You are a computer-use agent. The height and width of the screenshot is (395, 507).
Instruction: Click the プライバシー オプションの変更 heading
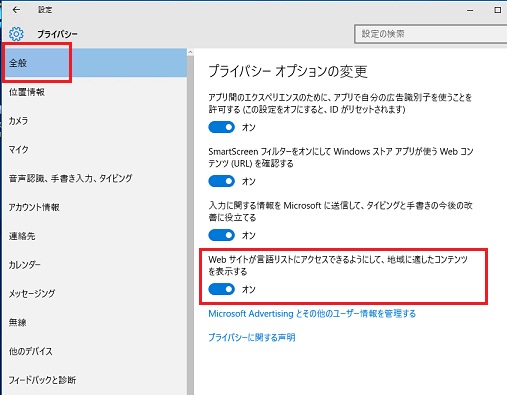tap(288, 71)
